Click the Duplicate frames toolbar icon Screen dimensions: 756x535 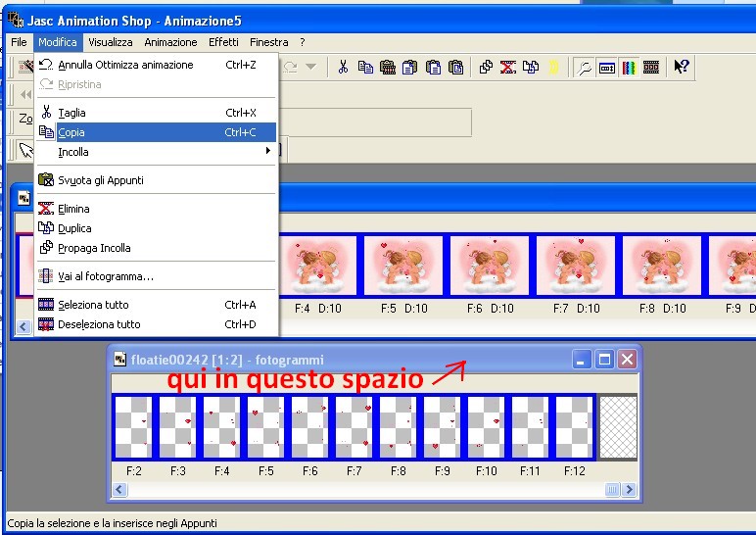[531, 67]
